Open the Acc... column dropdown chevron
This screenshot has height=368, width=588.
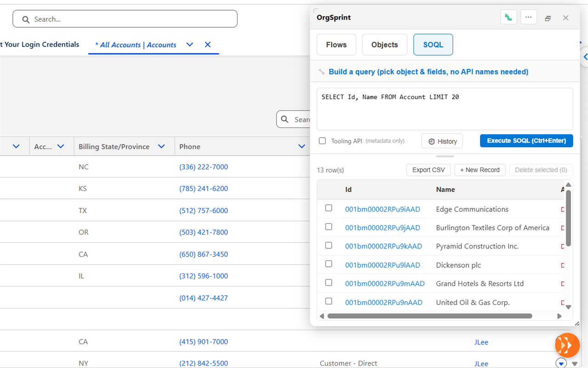point(61,146)
